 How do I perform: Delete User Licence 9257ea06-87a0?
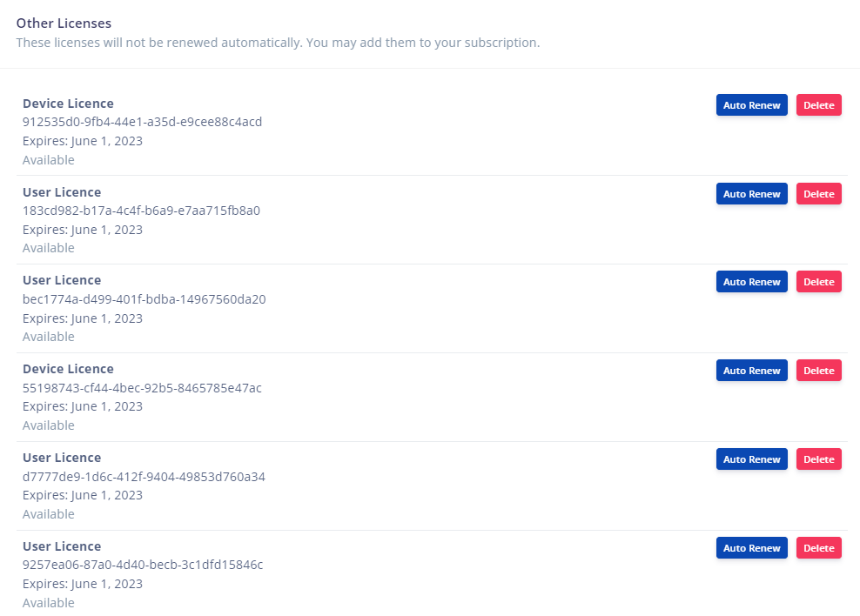(x=818, y=548)
